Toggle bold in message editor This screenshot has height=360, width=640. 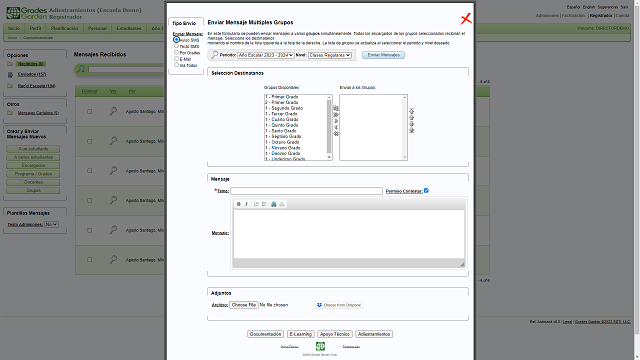(x=239, y=204)
